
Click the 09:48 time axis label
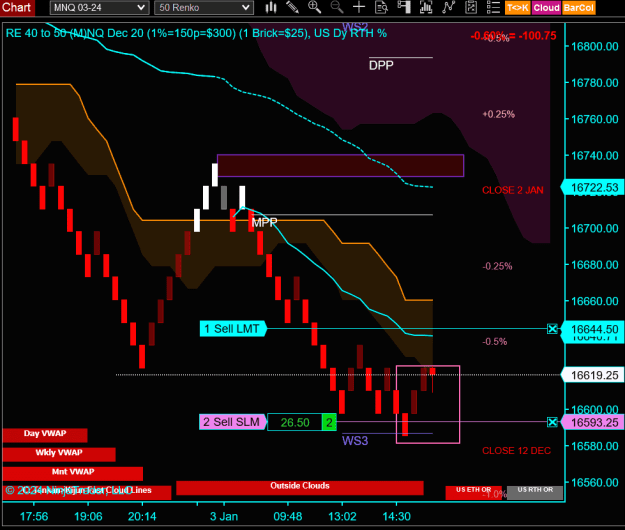tap(287, 516)
